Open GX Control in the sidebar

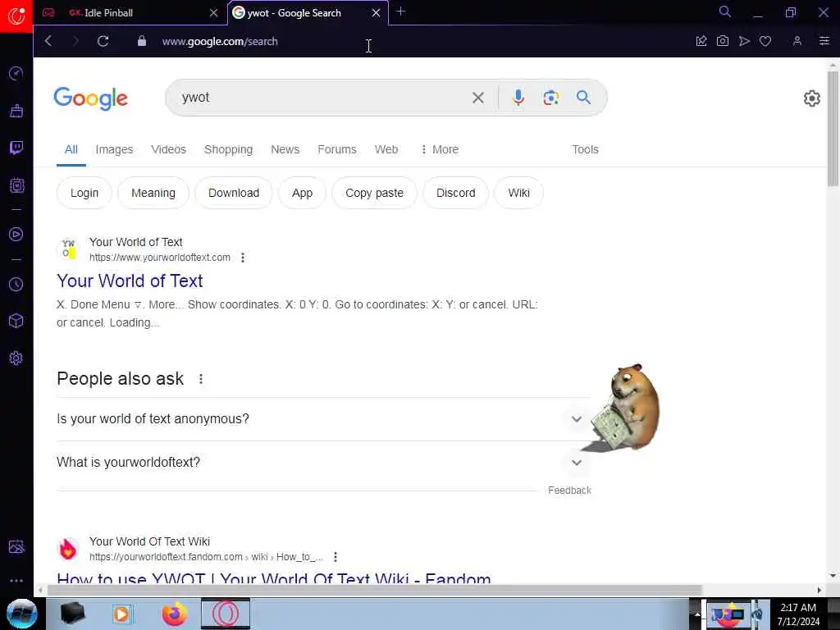(x=16, y=73)
